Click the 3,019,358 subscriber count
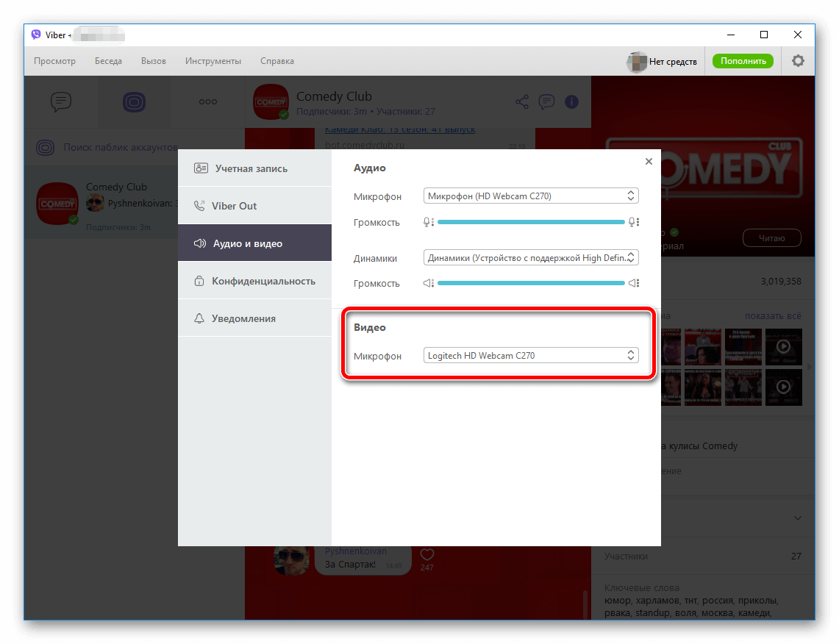The image size is (839, 644). (x=781, y=281)
